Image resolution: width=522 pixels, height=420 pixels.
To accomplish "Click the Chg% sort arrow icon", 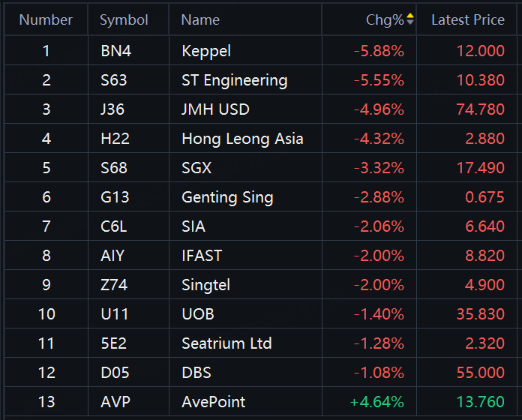I will [x=409, y=19].
